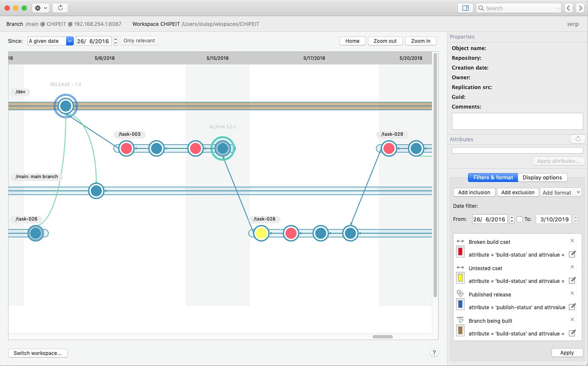588x366 pixels.
Task: Toggle the sidebar panel icon
Action: click(465, 8)
